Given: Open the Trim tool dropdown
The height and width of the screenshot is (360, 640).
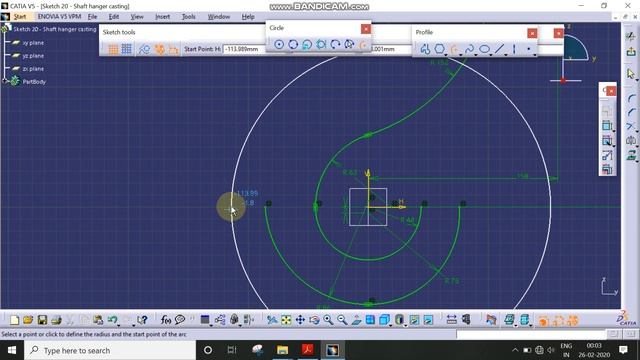Looking at the screenshot, I should pyautogui.click(x=636, y=131).
